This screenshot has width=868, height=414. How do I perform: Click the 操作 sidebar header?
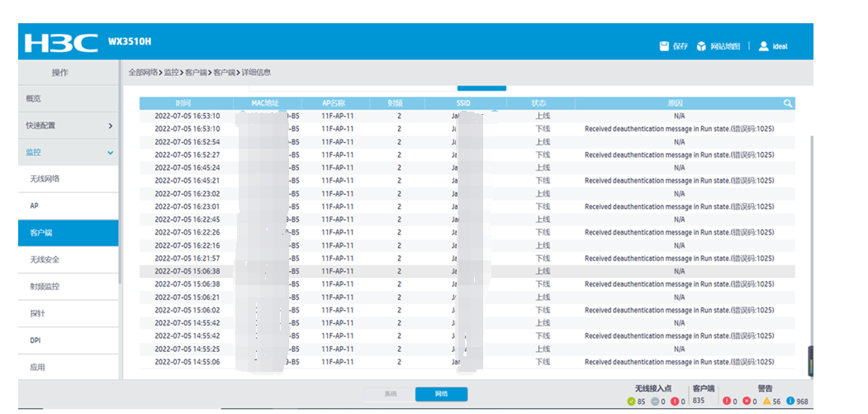[x=68, y=73]
